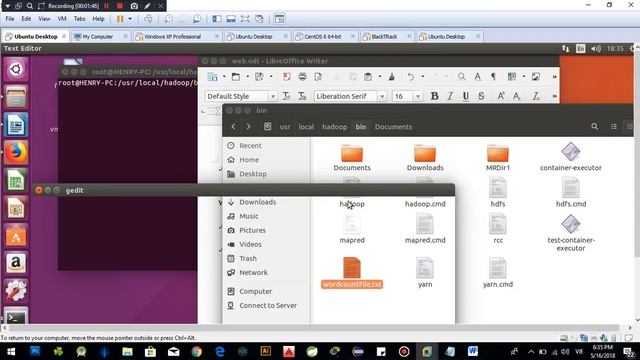Click the Find & Replace magnifier in Writer
Viewport: 640px width, 360px height.
click(462, 76)
